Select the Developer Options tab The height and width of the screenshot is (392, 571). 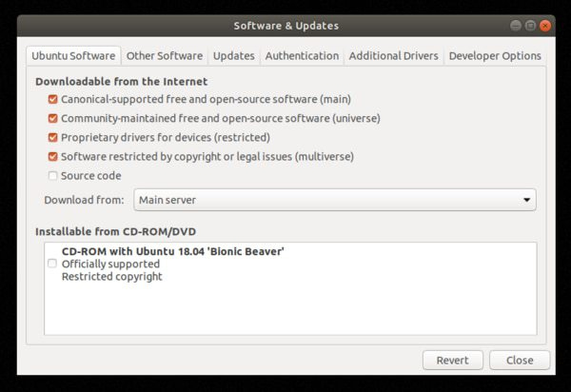(x=494, y=56)
